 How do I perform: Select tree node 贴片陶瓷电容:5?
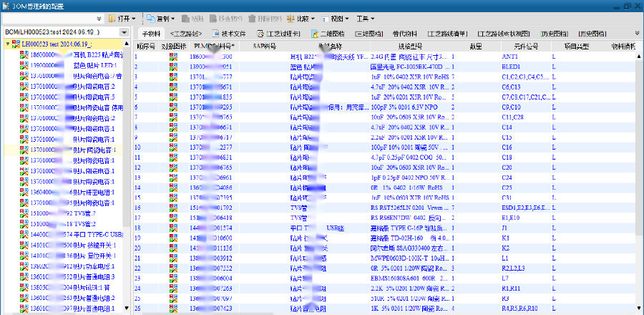[94, 97]
